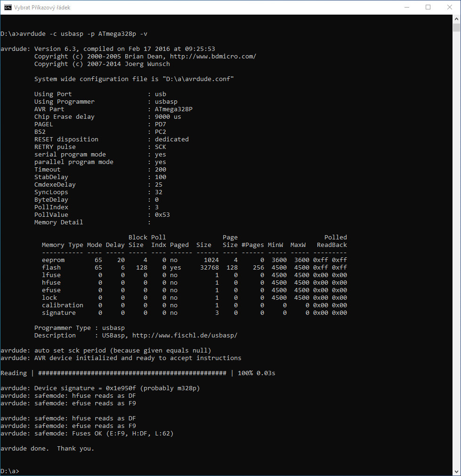
Task: Click the fischl.de/usbasp URL
Action: coord(185,336)
